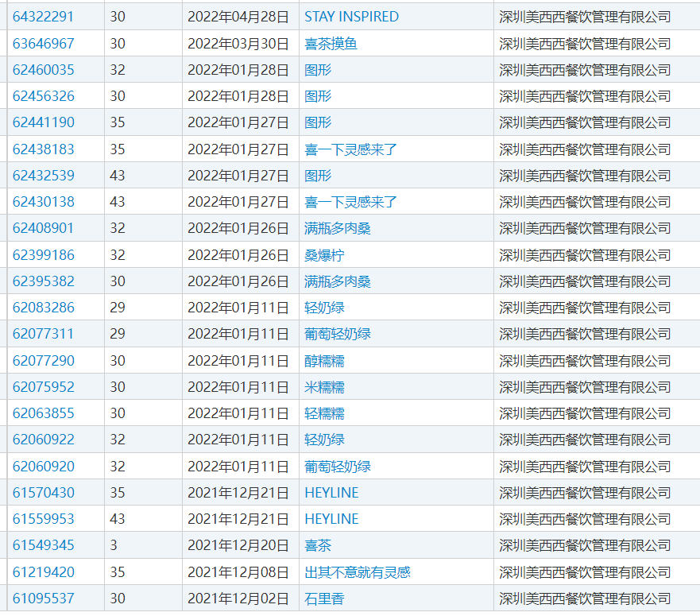Image resolution: width=700 pixels, height=616 pixels.
Task: Open the 喜茶摸鱼 trademark link
Action: 331,44
